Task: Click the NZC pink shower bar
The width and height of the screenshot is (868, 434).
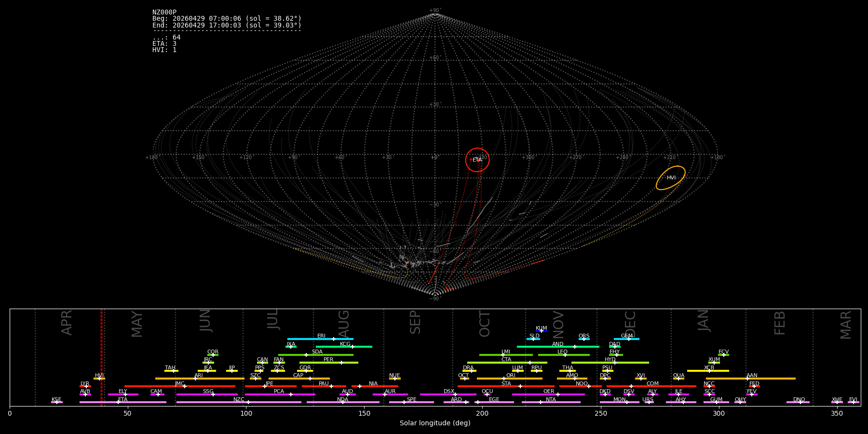Action: click(239, 402)
